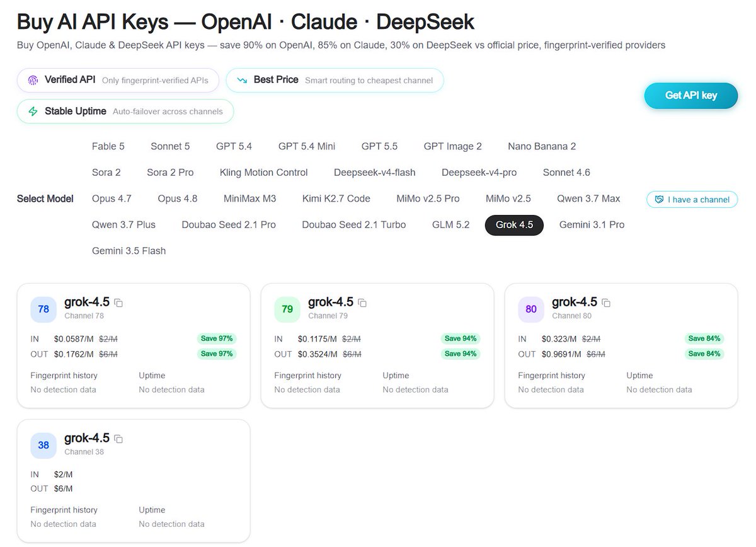Click the handshake icon in I have a channel
This screenshot has height=547, width=756.
tap(659, 199)
